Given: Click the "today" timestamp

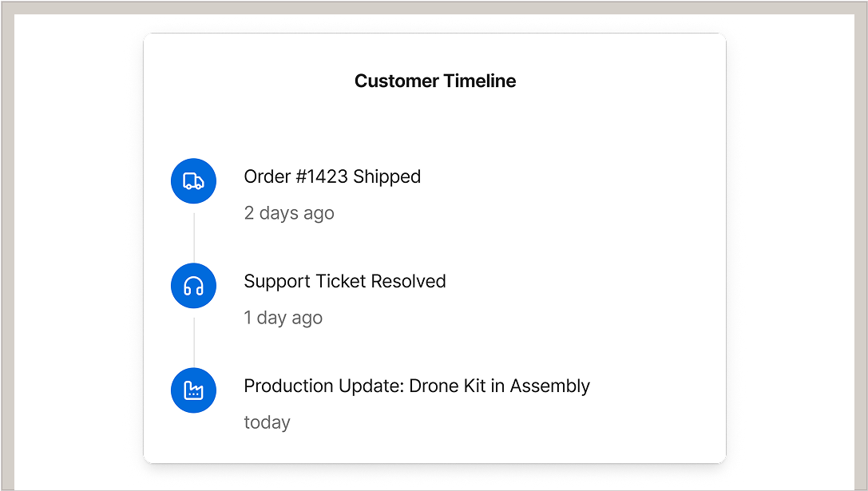Looking at the screenshot, I should 267,422.
